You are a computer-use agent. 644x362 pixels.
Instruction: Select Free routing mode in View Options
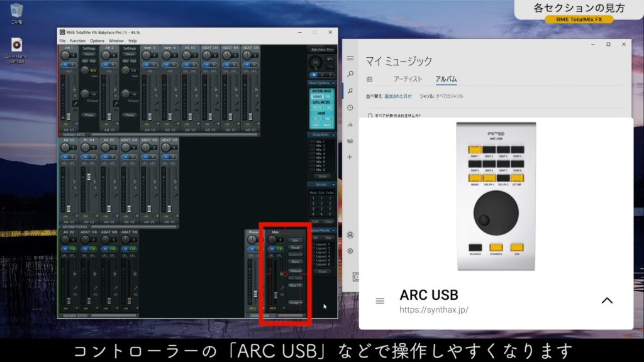(328, 97)
